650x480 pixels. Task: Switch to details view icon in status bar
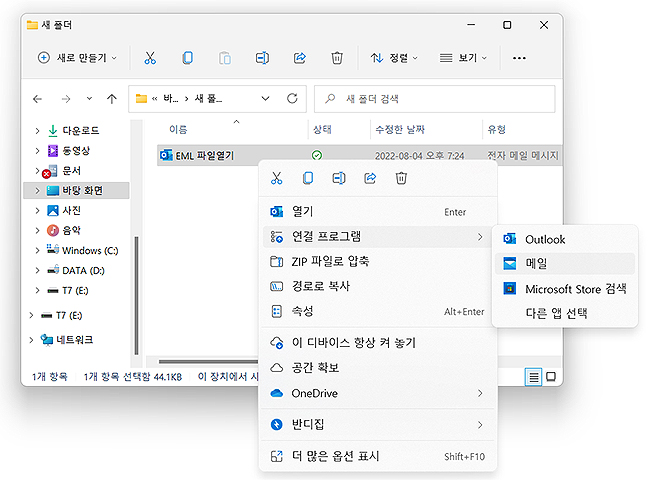[533, 377]
